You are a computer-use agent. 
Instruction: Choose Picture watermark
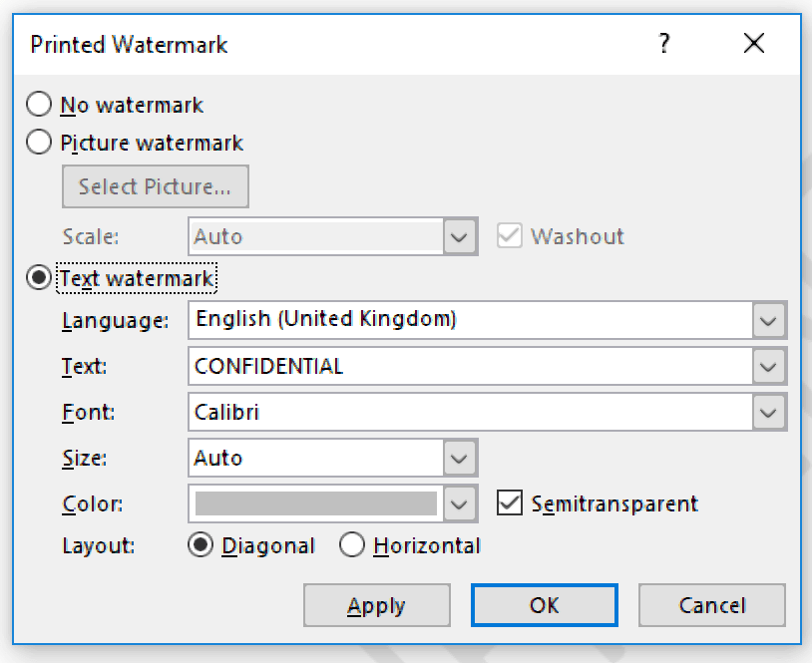[37, 142]
